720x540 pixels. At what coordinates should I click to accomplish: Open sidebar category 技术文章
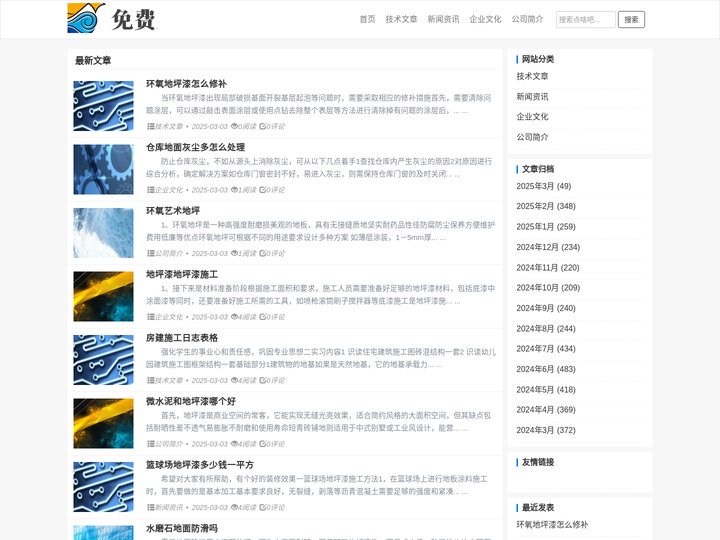[x=532, y=76]
